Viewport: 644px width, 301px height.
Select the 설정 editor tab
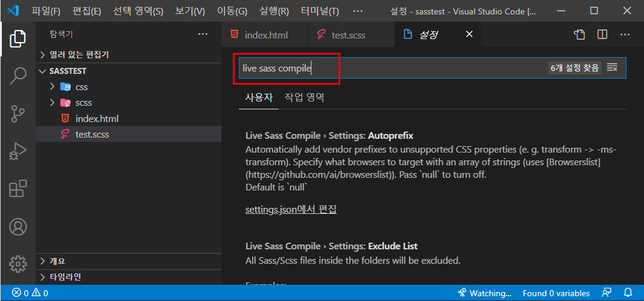[x=438, y=34]
